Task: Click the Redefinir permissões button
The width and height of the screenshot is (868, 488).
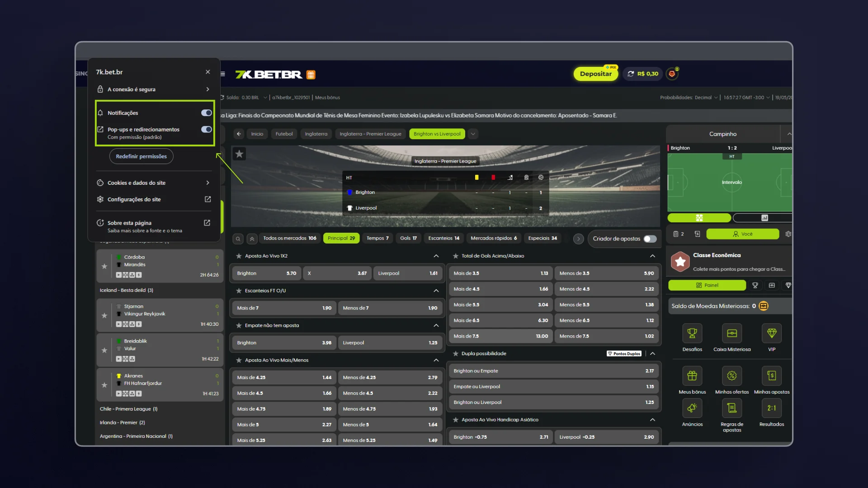Action: (141, 156)
